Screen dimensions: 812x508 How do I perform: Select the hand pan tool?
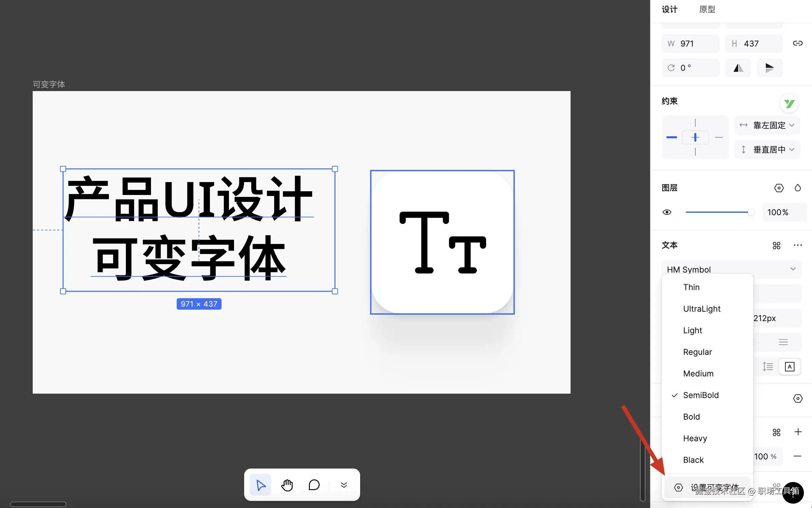pos(287,485)
